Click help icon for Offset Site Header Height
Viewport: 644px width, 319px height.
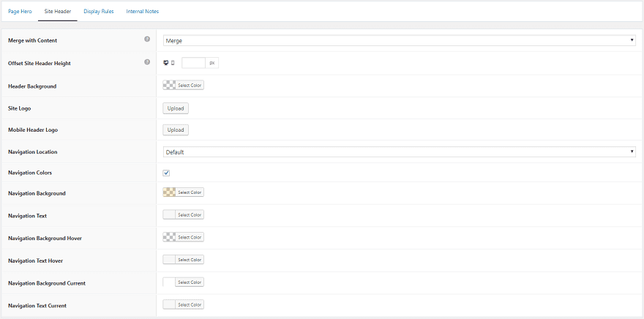pos(147,62)
